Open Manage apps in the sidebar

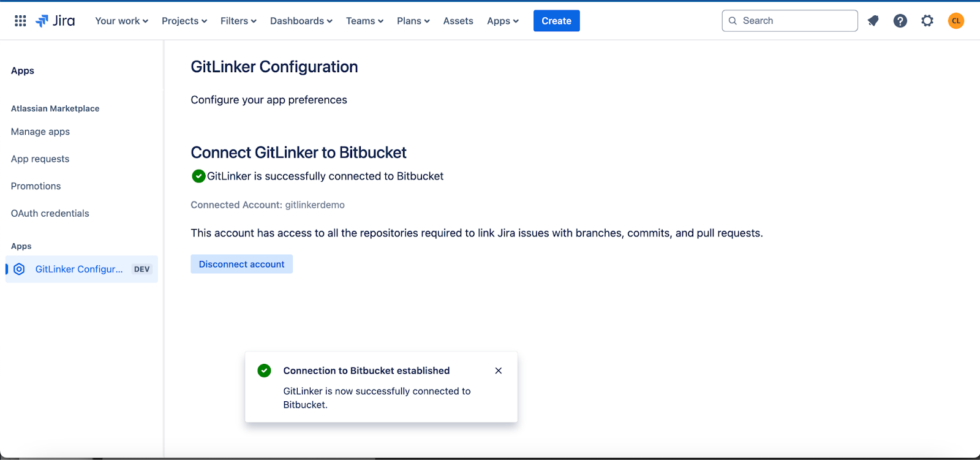pos(40,132)
